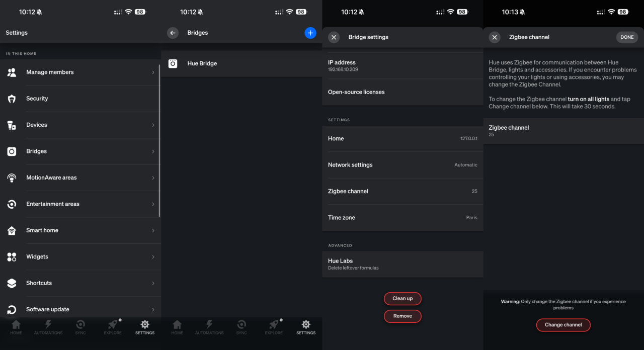The image size is (644, 350).
Task: Tap Security row label
Action: (37, 99)
